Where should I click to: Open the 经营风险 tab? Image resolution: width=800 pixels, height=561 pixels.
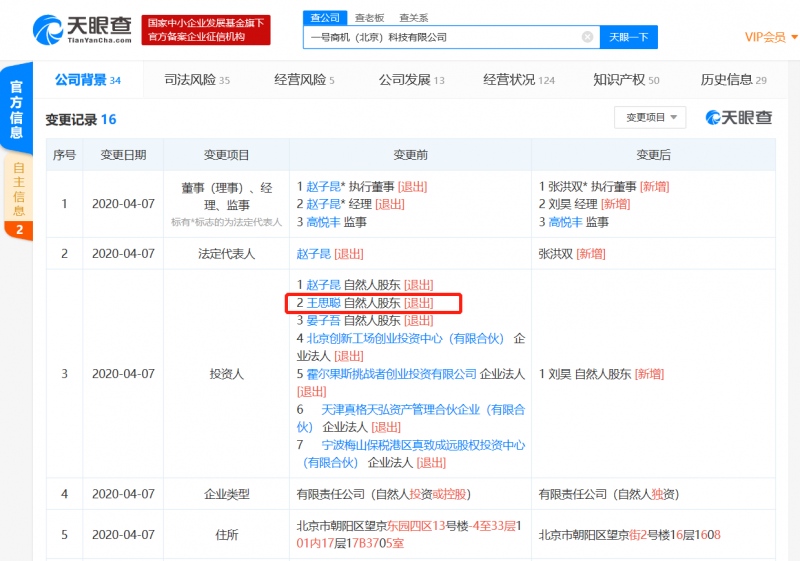pyautogui.click(x=304, y=80)
